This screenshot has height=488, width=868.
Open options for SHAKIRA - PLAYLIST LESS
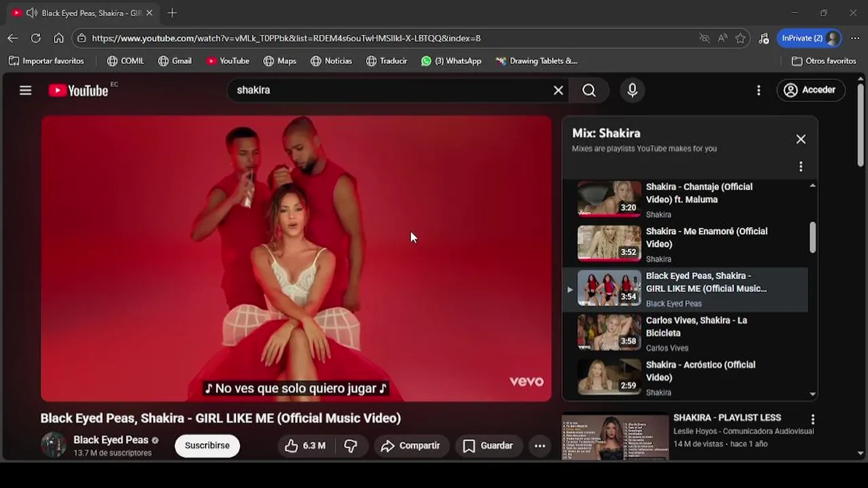pos(812,420)
